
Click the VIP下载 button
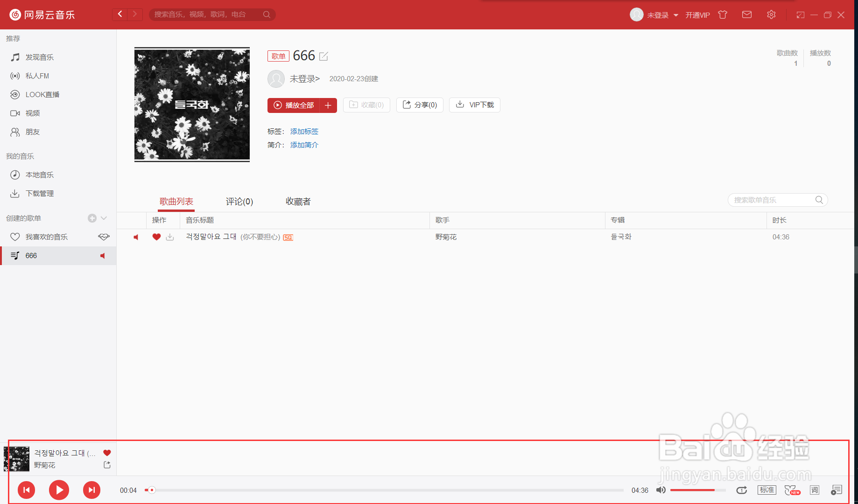[x=475, y=105]
